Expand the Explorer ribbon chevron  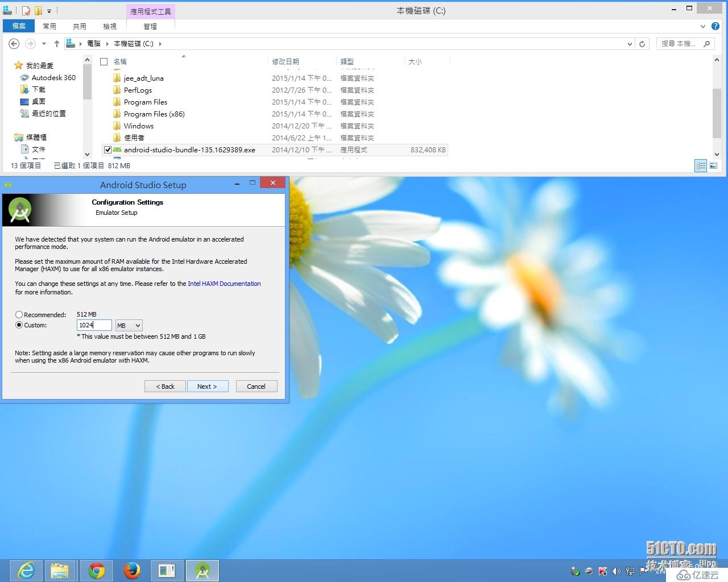click(x=703, y=26)
